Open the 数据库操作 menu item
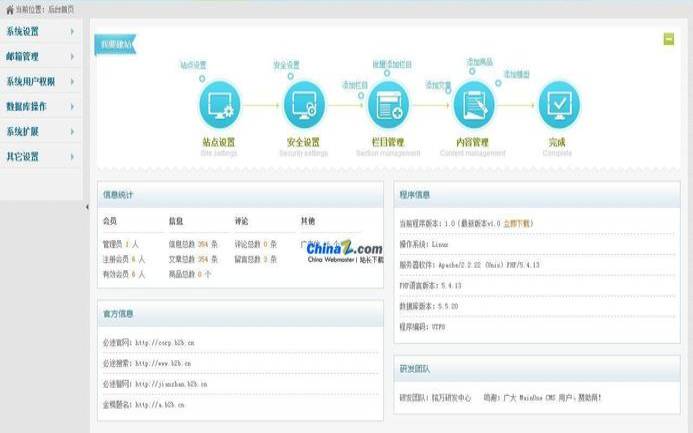 [x=40, y=106]
